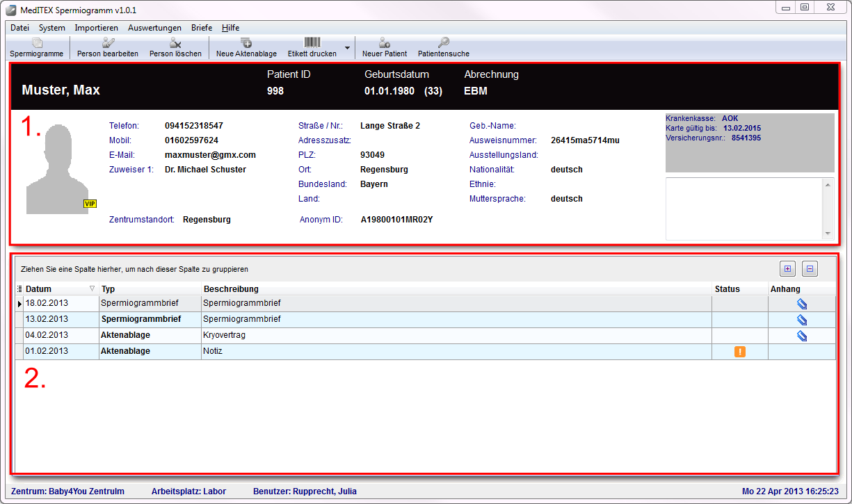The height and width of the screenshot is (504, 852).
Task: Open attachment of 18.02.2013 Spermiogrammbrief row
Action: click(x=801, y=304)
